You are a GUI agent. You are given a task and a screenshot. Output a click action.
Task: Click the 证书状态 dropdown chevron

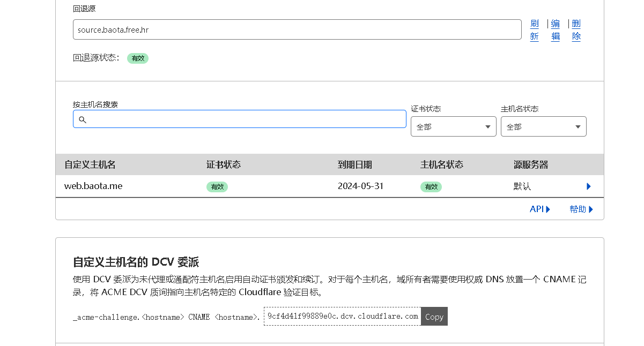pyautogui.click(x=488, y=126)
